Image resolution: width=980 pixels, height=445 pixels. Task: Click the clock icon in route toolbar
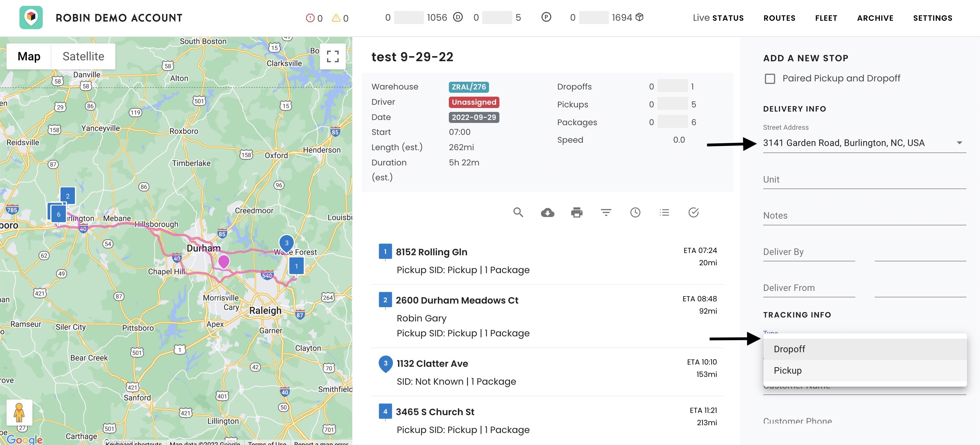click(x=635, y=212)
